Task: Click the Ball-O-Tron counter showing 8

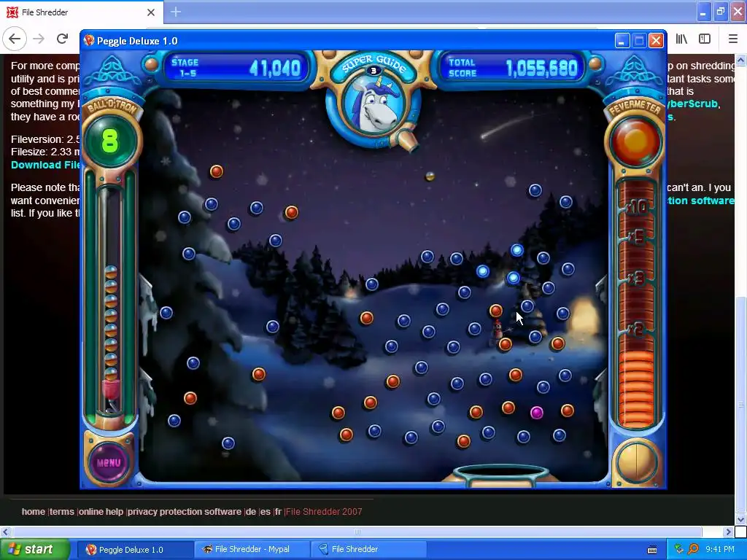Action: [109, 141]
